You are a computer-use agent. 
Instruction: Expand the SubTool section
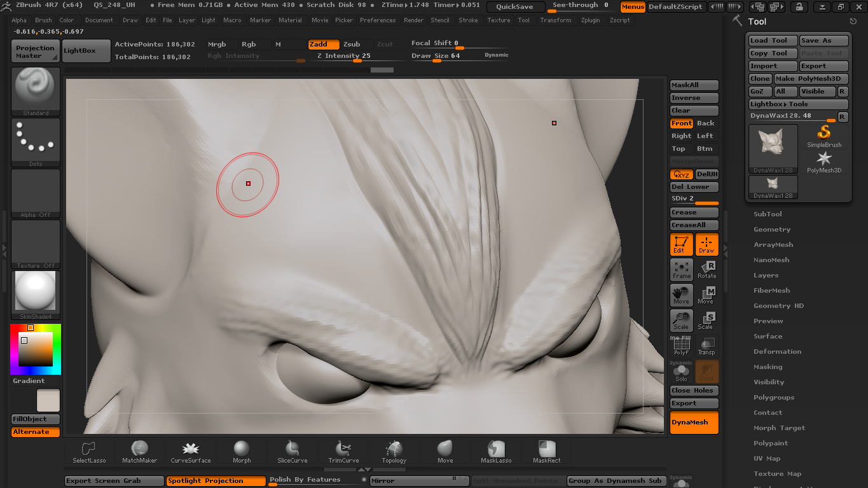[x=768, y=214]
